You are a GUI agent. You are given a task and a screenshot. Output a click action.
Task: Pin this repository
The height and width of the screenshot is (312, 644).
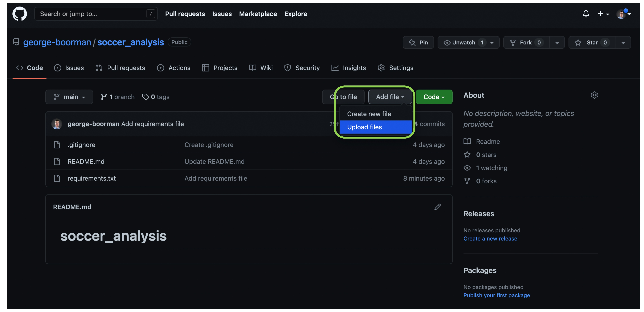pos(418,42)
